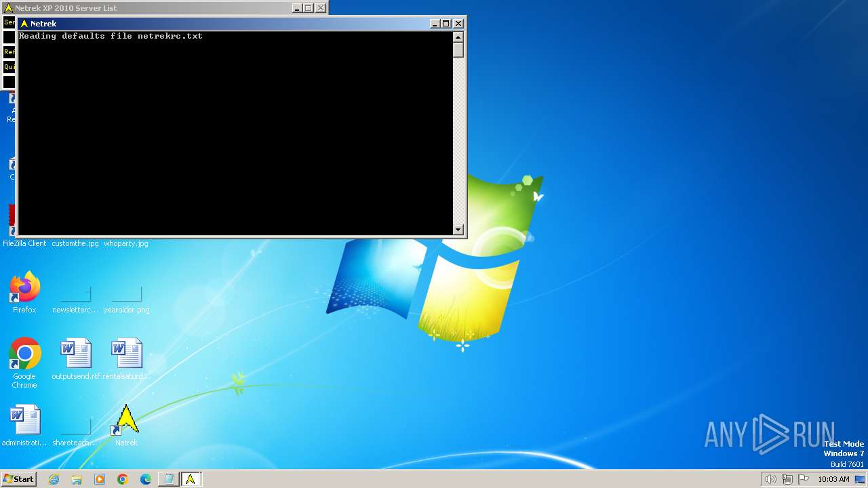Open newsletterc... file on desktop
Screen dimensions: 868x488
point(75,298)
